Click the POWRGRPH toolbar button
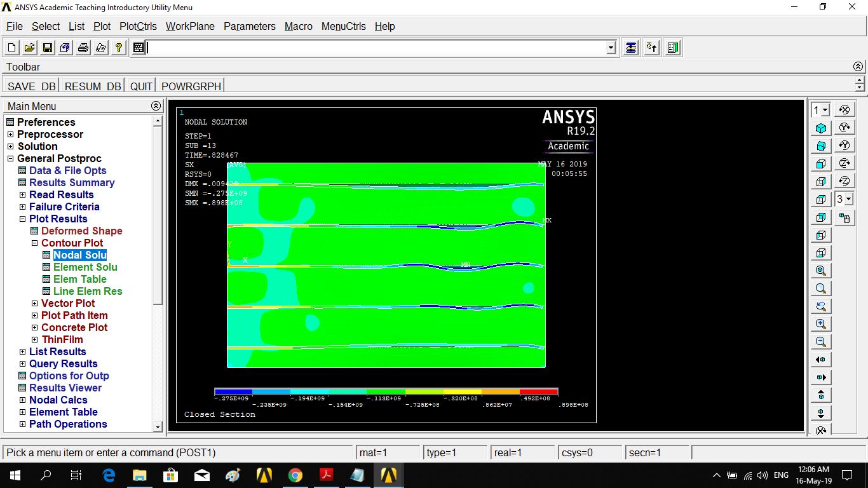The width and height of the screenshot is (868, 488). click(x=191, y=86)
